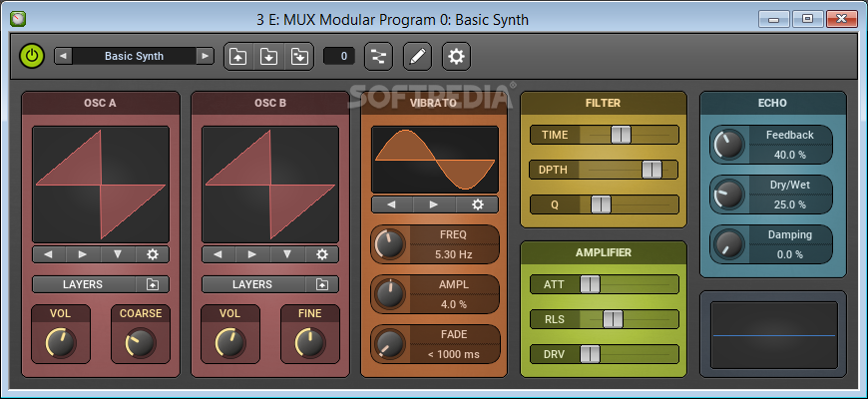Select next Vibrato waveform arrow
Screen dimensions: 868x399
click(434, 204)
